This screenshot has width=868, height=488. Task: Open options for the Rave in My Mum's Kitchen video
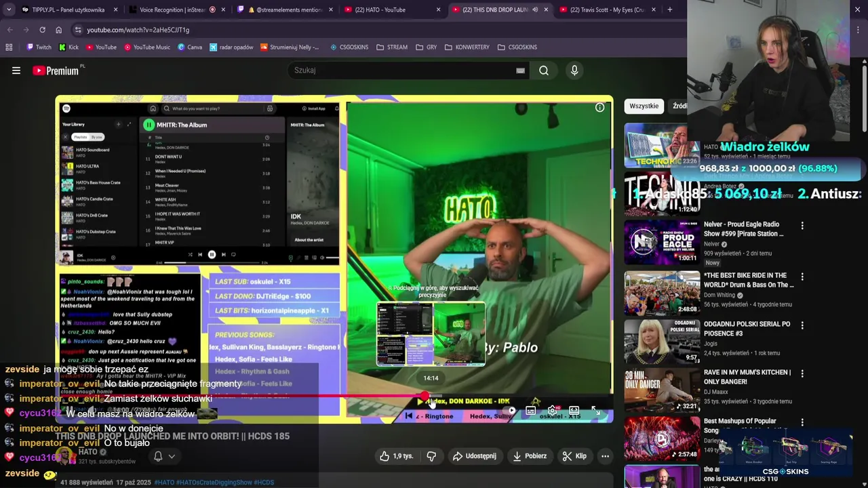pos(802,373)
